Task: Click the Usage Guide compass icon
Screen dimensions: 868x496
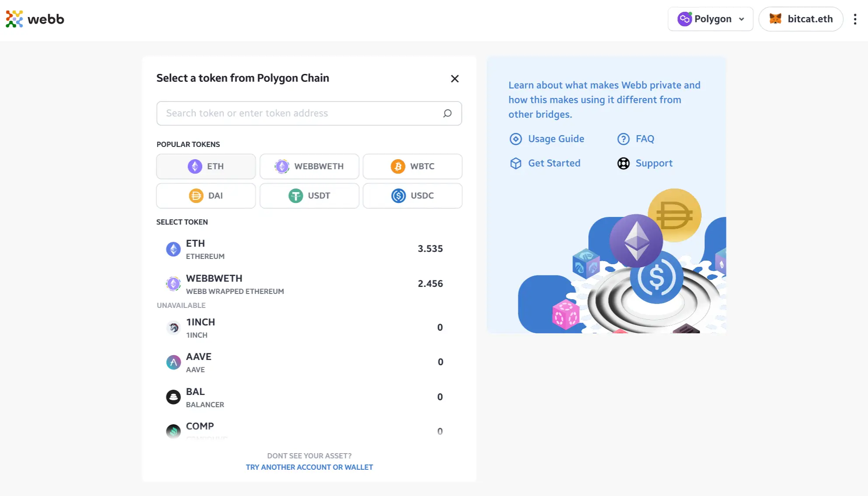Action: (x=516, y=139)
